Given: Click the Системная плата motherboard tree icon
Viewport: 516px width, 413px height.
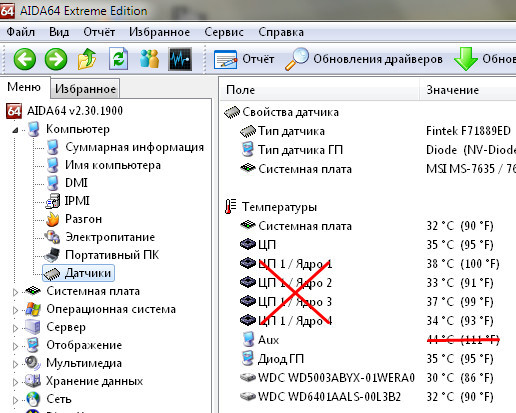Looking at the screenshot, I should [33, 291].
